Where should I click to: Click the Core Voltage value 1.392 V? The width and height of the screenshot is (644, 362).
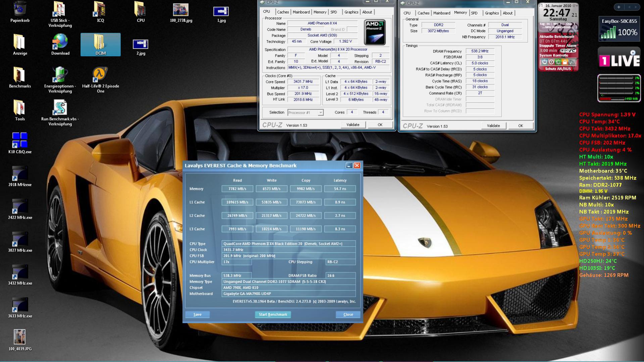(x=345, y=42)
